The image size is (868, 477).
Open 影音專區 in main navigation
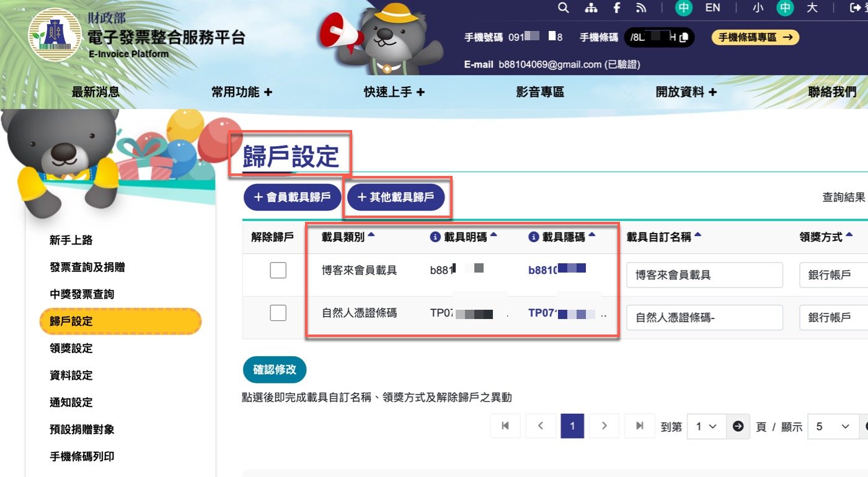pyautogui.click(x=540, y=92)
